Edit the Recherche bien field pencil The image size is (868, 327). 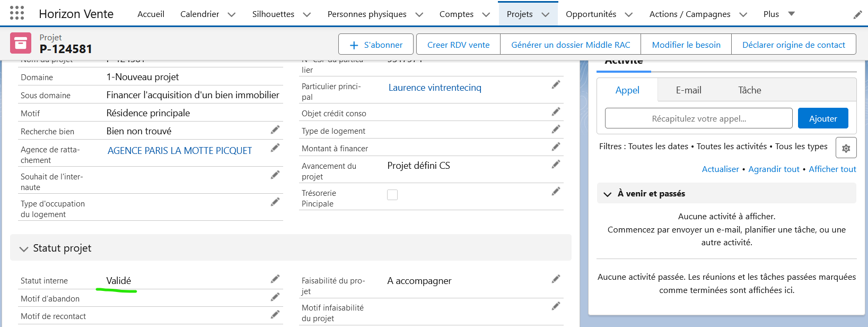coord(275,130)
